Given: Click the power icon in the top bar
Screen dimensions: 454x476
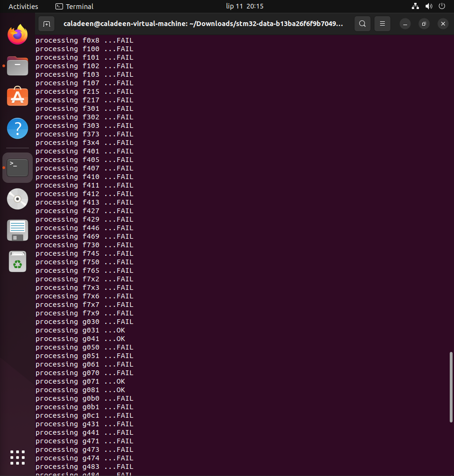Looking at the screenshot, I should click(442, 6).
